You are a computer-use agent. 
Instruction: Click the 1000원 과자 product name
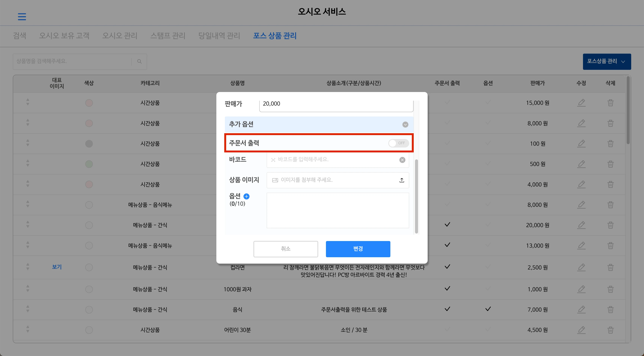pyautogui.click(x=237, y=289)
